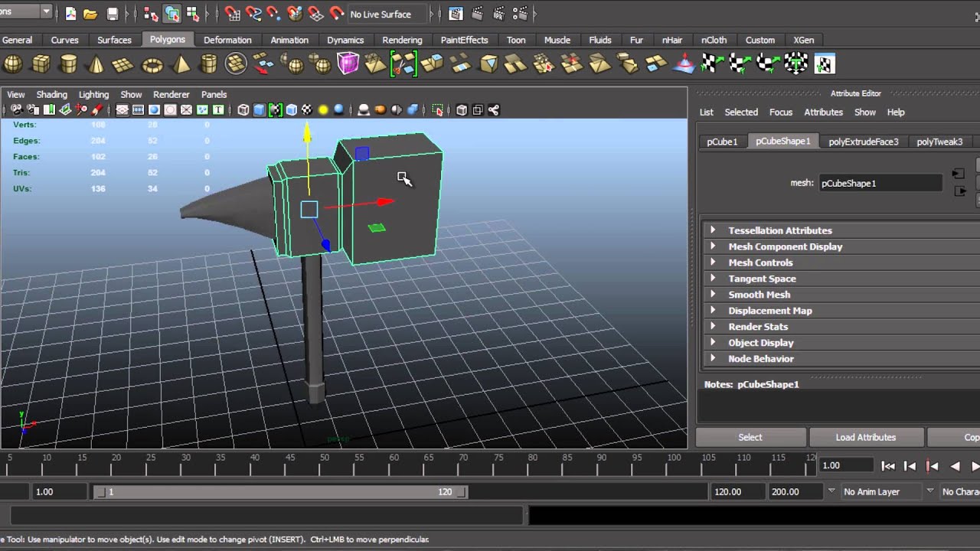Viewport: 980px width, 551px height.
Task: Click the Select button in Attribute Editor
Action: point(750,437)
